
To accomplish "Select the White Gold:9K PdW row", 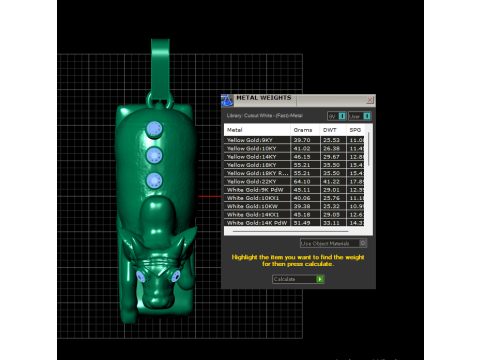I will tap(294, 190).
